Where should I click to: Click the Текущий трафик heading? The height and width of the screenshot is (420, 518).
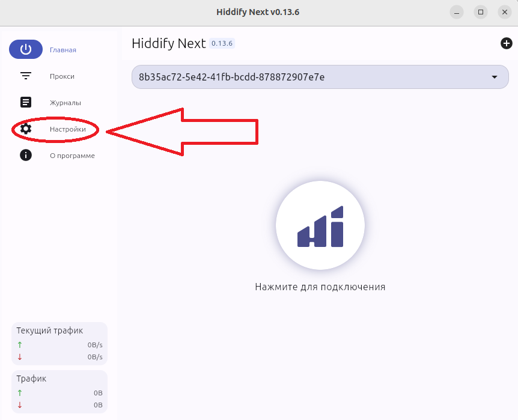[x=49, y=330]
